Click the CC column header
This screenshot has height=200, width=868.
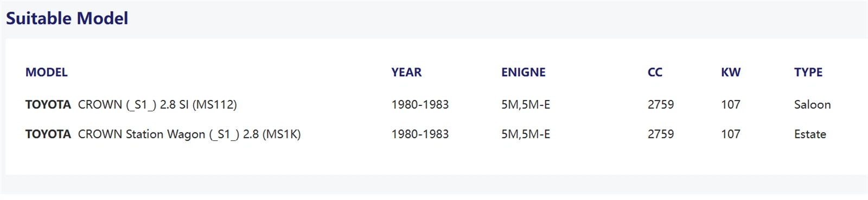point(655,72)
